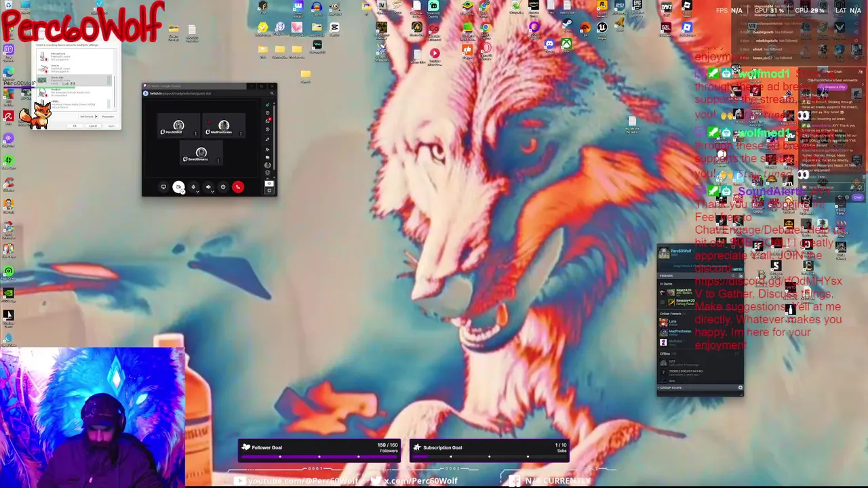The image size is (868, 488).
Task: Click the pencil edit icon in sidebar
Action: (x=268, y=139)
